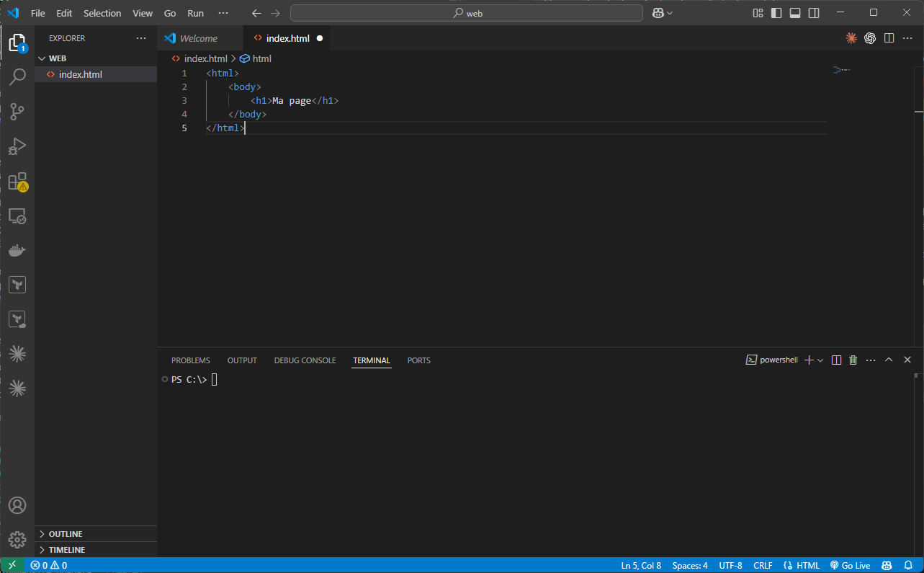Open notifications bell in status bar

tap(908, 565)
